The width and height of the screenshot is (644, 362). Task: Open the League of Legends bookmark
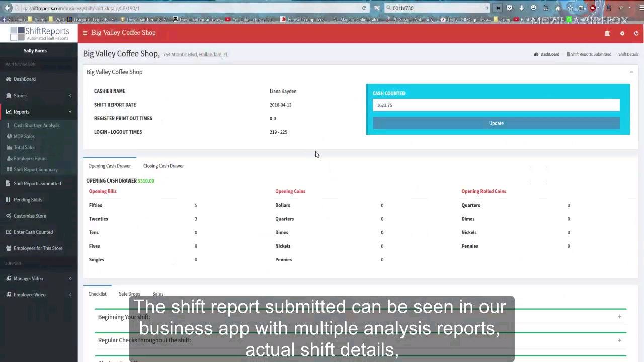[93, 20]
